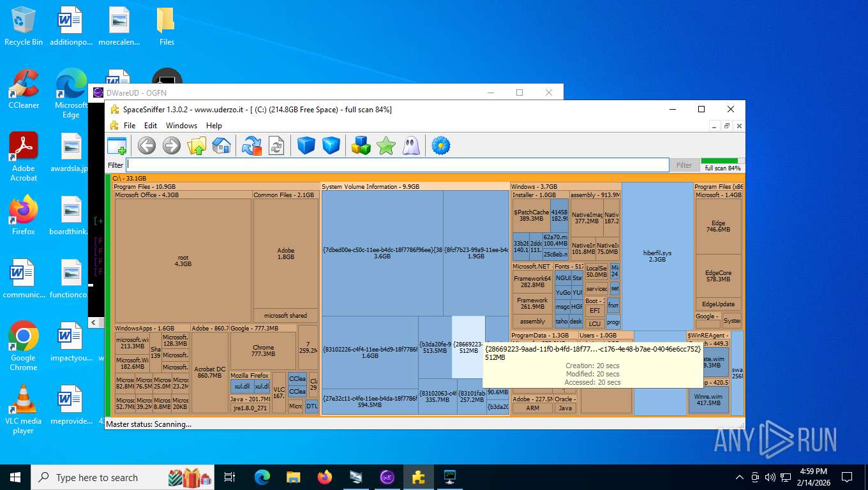This screenshot has width=868, height=490.
Task: Select the $PatchCache 389.3MB block
Action: (531, 216)
